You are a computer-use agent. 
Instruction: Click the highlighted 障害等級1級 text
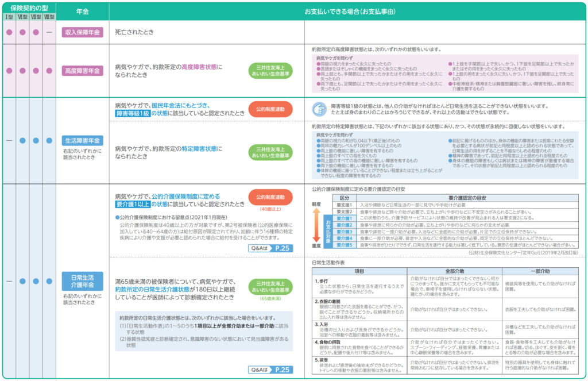click(132, 113)
